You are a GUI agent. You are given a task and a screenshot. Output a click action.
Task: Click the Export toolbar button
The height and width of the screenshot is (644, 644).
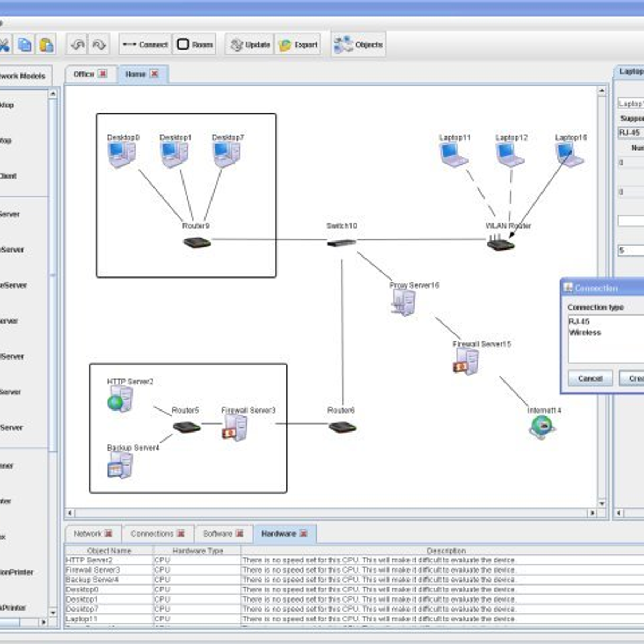click(298, 45)
